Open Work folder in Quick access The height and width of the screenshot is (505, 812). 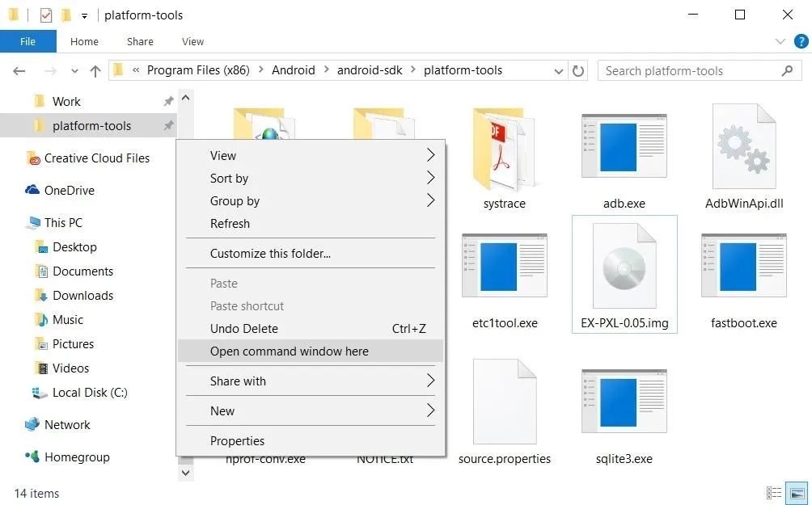(66, 102)
